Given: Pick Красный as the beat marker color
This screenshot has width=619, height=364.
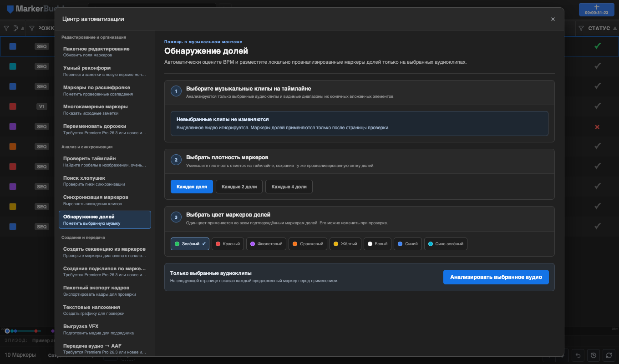Looking at the screenshot, I should pos(228,244).
